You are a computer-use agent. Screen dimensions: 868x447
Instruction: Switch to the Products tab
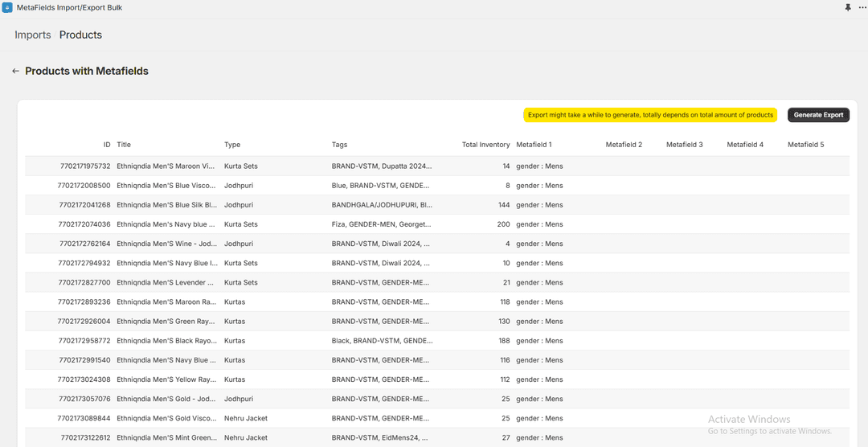click(81, 35)
